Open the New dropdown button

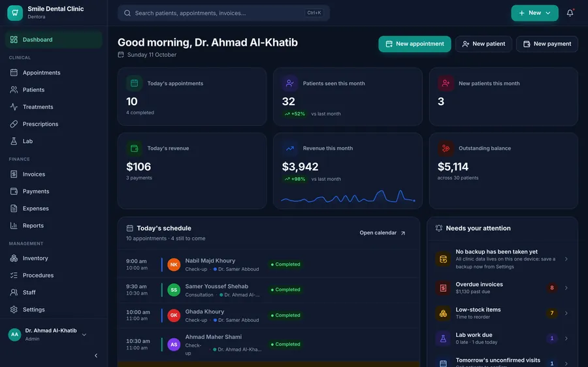534,13
